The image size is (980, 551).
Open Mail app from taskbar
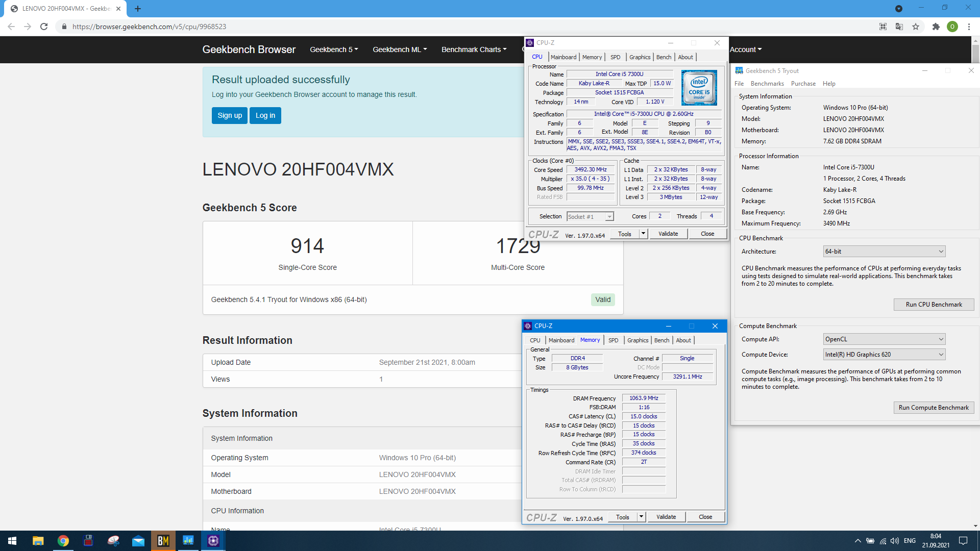pyautogui.click(x=138, y=541)
